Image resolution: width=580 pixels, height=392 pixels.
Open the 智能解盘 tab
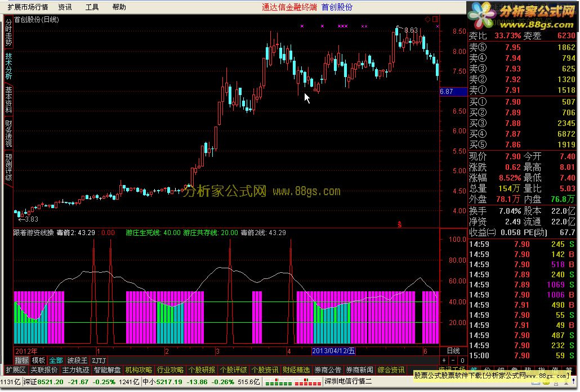[x=107, y=370]
